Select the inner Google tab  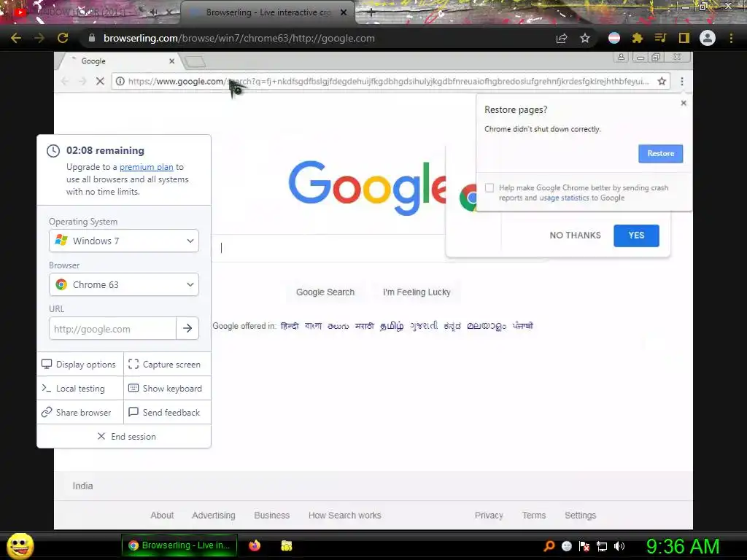tap(117, 61)
